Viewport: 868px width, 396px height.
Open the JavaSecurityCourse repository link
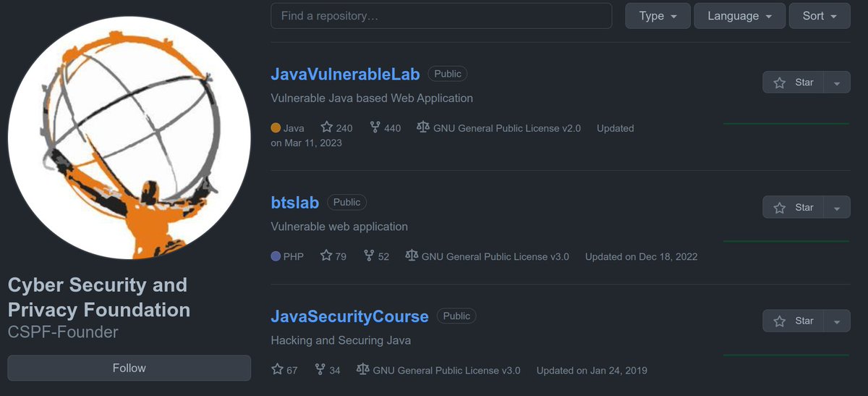(349, 316)
